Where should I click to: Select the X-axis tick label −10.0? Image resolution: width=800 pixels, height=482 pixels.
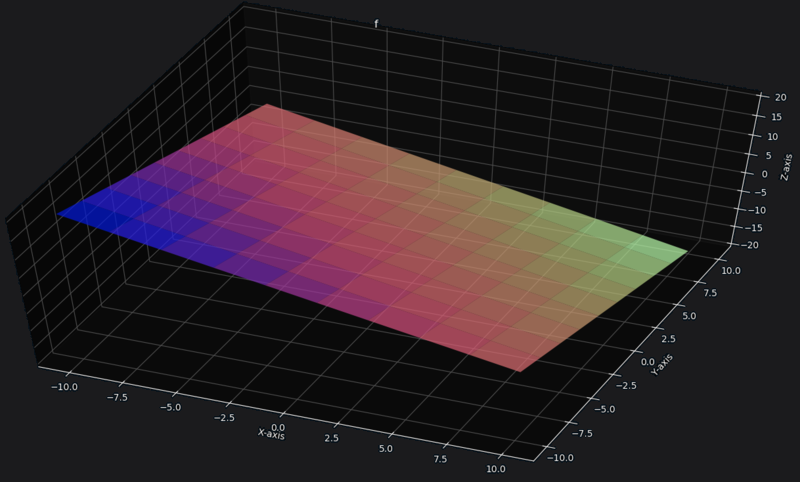[65, 387]
